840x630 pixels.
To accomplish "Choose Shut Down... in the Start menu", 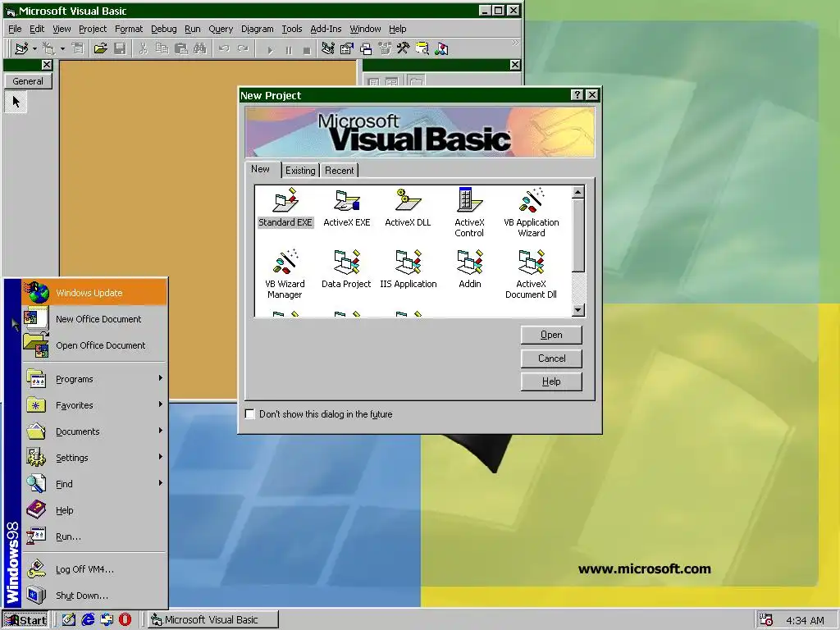I will [95, 596].
